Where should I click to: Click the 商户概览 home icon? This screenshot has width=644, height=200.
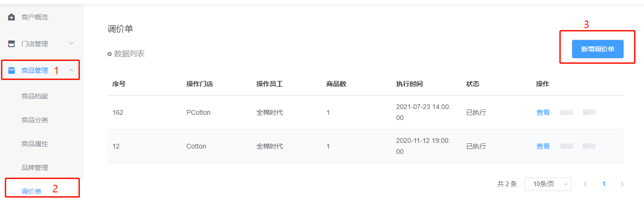11,18
